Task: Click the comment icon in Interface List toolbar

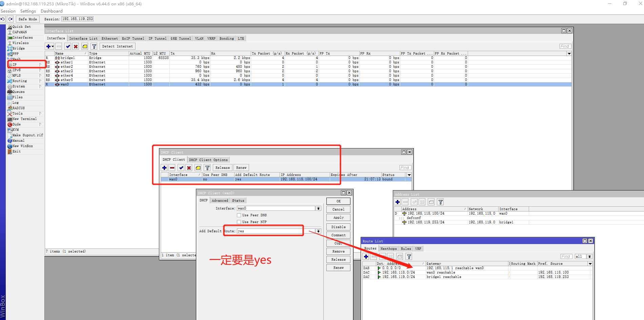Action: click(x=85, y=46)
